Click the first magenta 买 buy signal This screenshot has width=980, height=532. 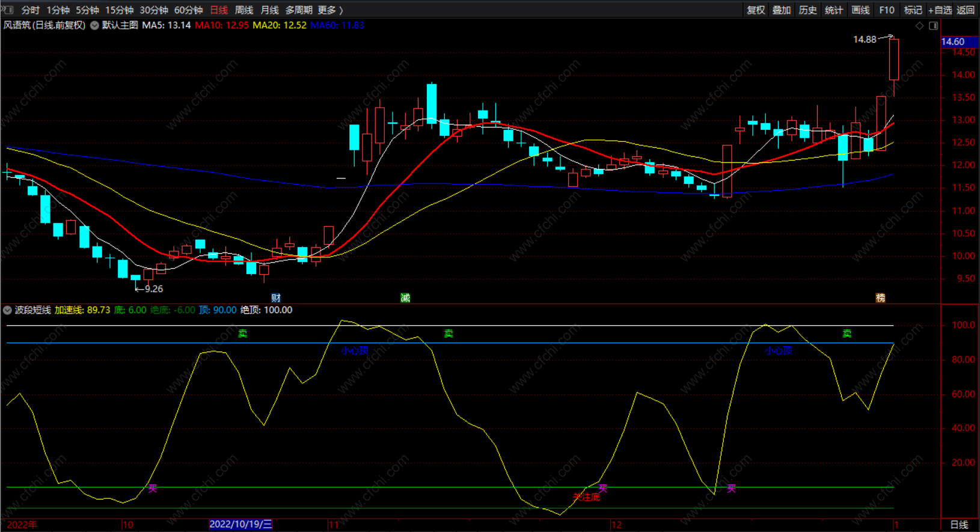(153, 488)
